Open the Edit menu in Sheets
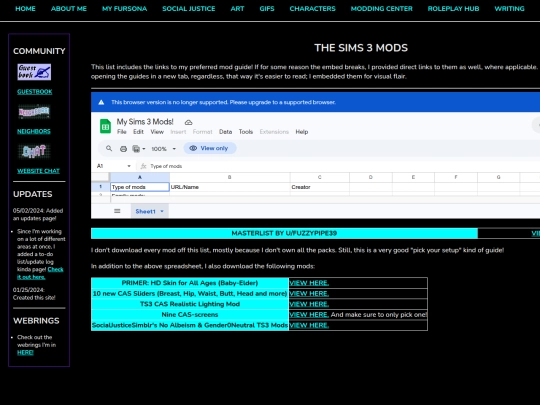Screen dimensions: 540x405 click(138, 132)
